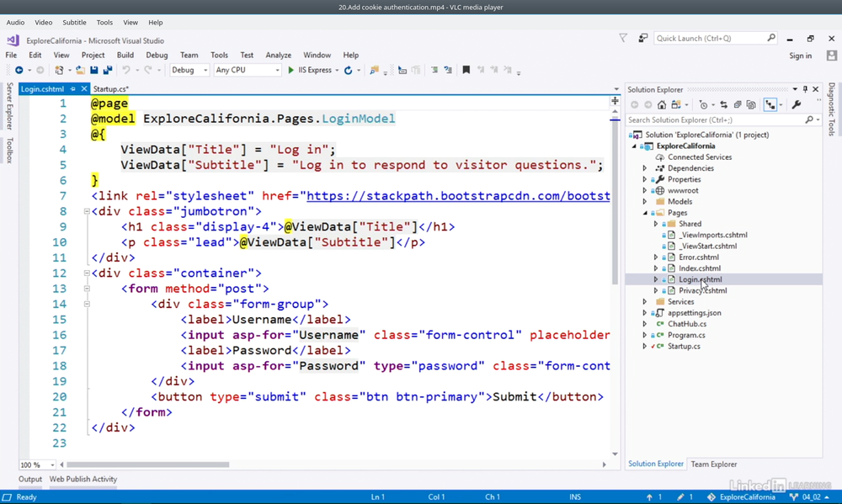842x504 pixels.
Task: Open the IIS Express target dropdown arrow
Action: coord(337,71)
